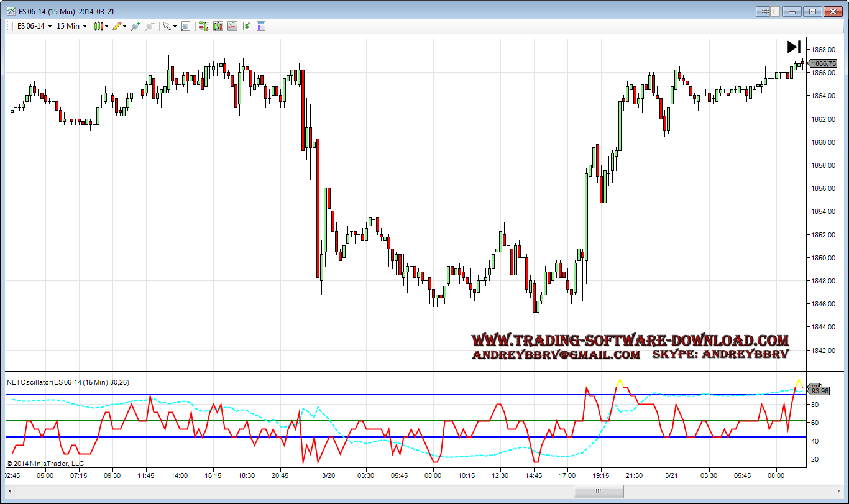Image resolution: width=849 pixels, height=504 pixels.
Task: Open the indicators chart icon
Action: pos(232,26)
